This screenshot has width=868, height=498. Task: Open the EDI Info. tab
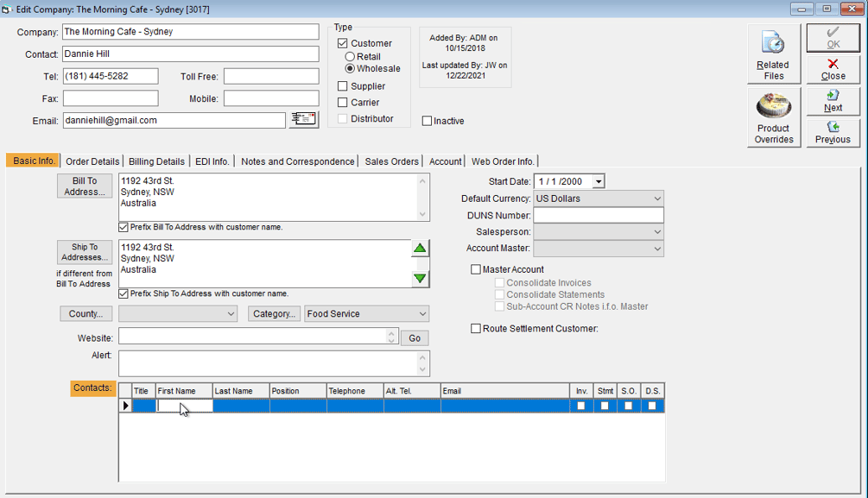212,161
